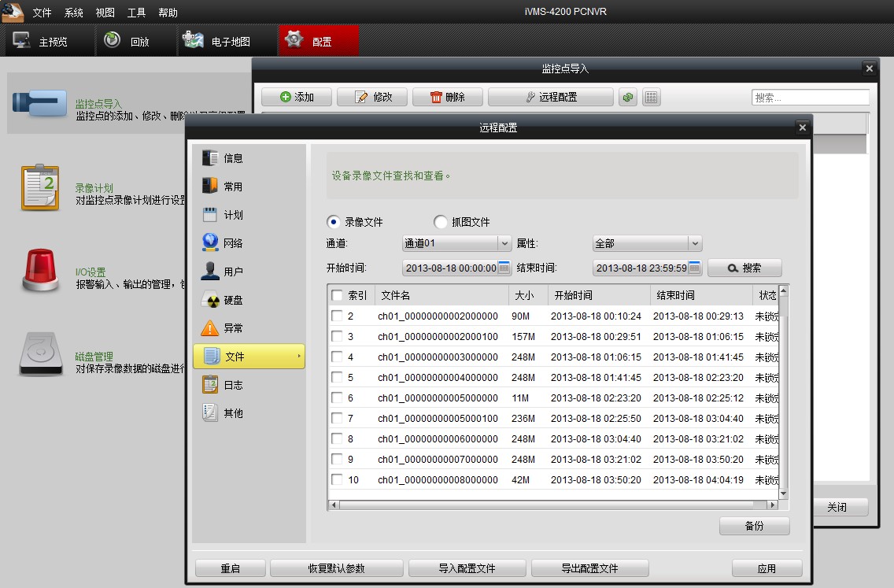Select 硬盘 in remote config sidebar
The image size is (894, 588).
[x=249, y=300]
